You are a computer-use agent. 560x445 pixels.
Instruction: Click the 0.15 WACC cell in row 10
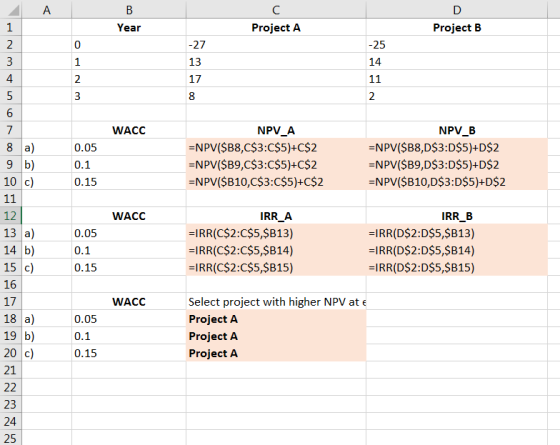[129, 182]
